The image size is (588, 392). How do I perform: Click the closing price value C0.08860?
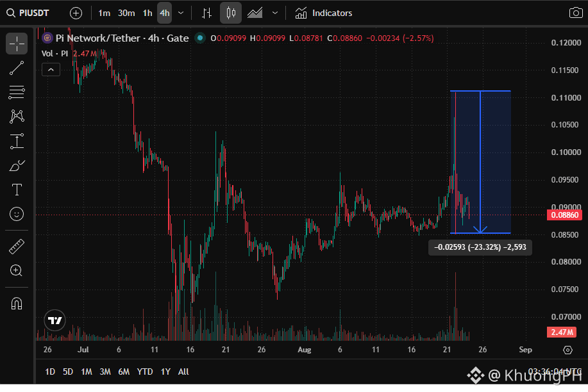(x=344, y=38)
